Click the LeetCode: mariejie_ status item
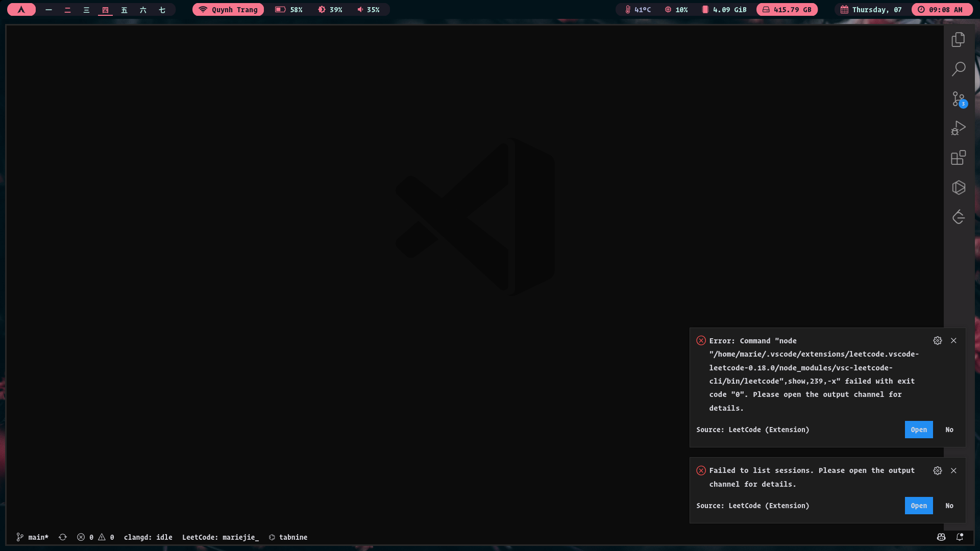The width and height of the screenshot is (980, 551). pyautogui.click(x=220, y=537)
